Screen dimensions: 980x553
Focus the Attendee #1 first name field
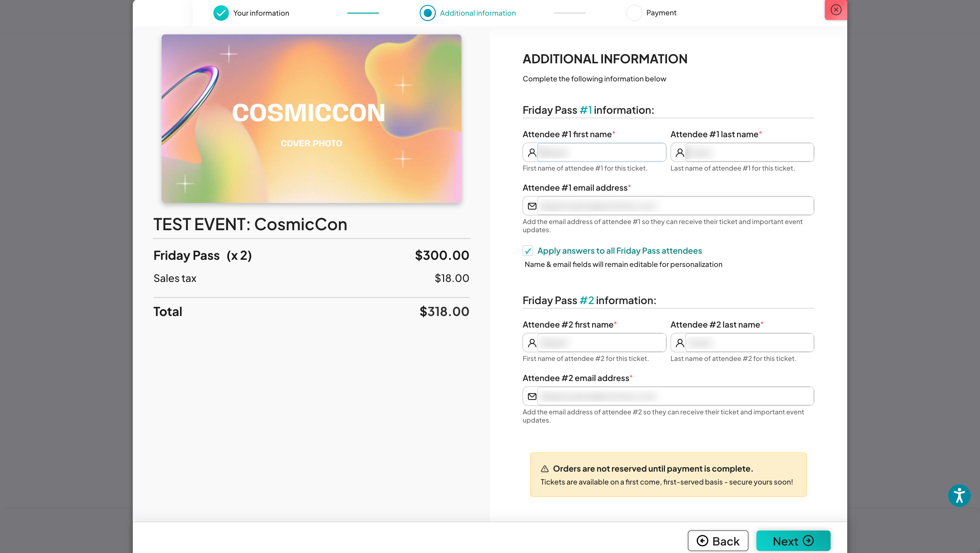point(601,153)
